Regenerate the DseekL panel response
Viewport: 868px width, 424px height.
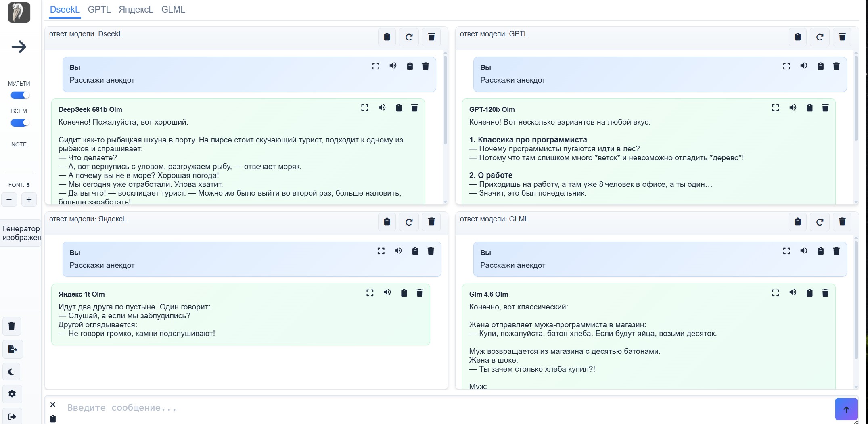coord(409,37)
